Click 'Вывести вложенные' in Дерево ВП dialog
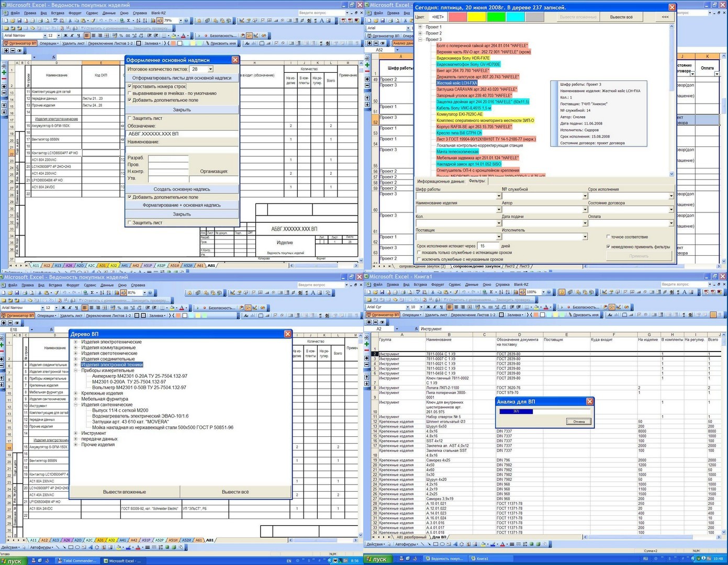 coord(125,492)
